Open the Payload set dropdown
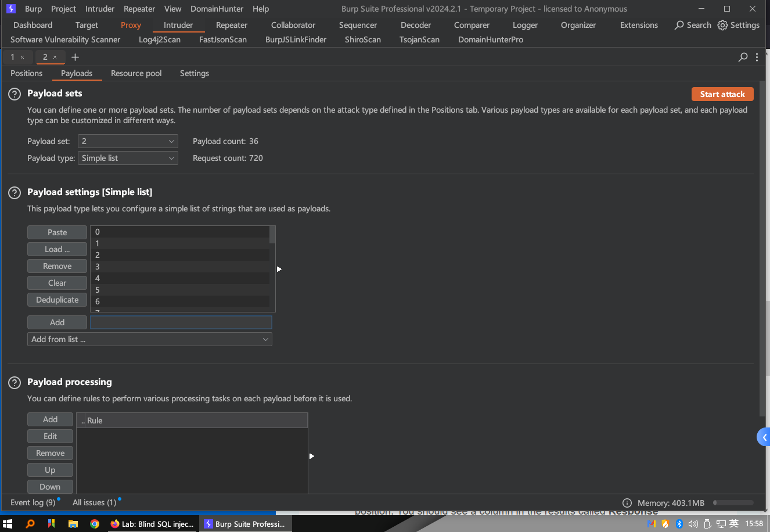 [128, 141]
